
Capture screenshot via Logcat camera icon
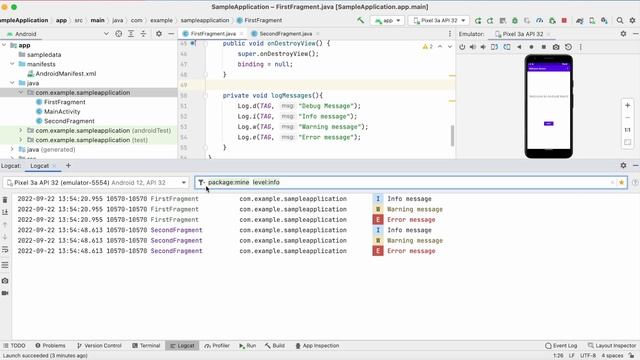coord(5,281)
